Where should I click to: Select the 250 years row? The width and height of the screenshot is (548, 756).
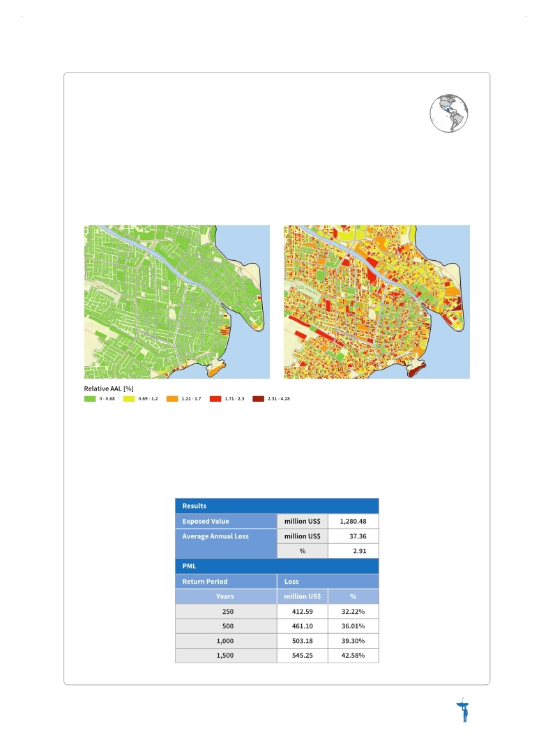(277, 612)
